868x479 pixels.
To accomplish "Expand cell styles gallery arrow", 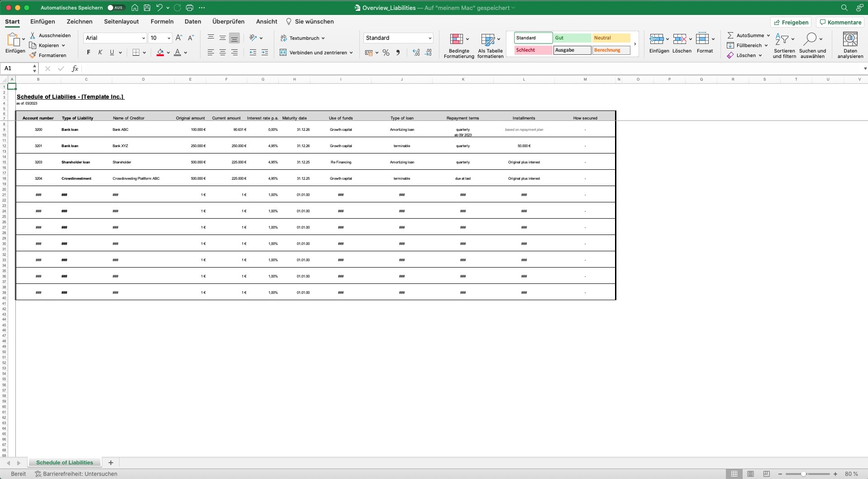I will point(635,44).
